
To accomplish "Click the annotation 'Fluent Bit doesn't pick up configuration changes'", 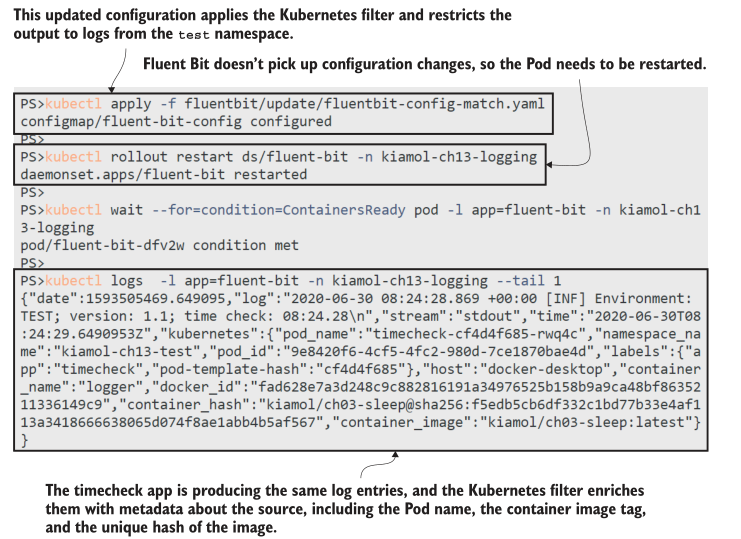I will tap(424, 64).
